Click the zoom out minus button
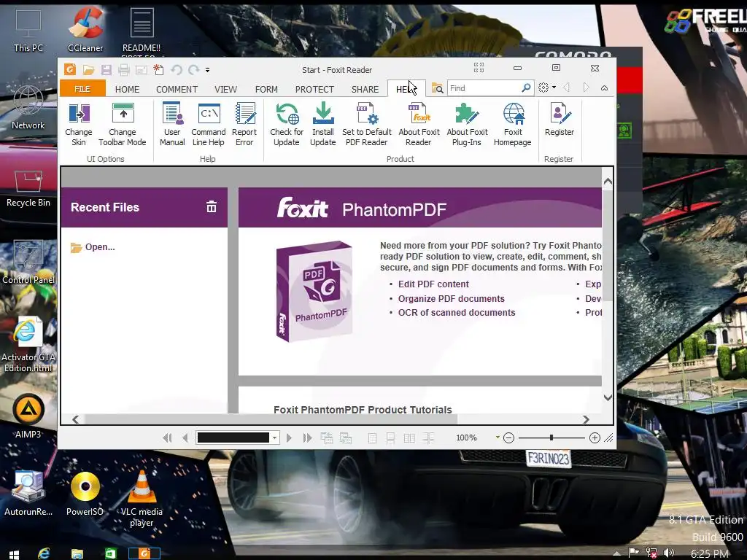 tap(508, 437)
